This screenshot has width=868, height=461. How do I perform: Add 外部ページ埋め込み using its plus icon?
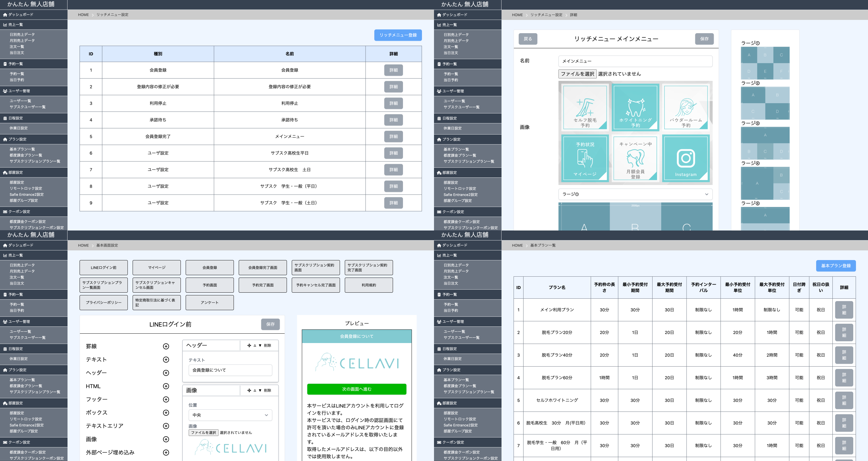(x=166, y=453)
